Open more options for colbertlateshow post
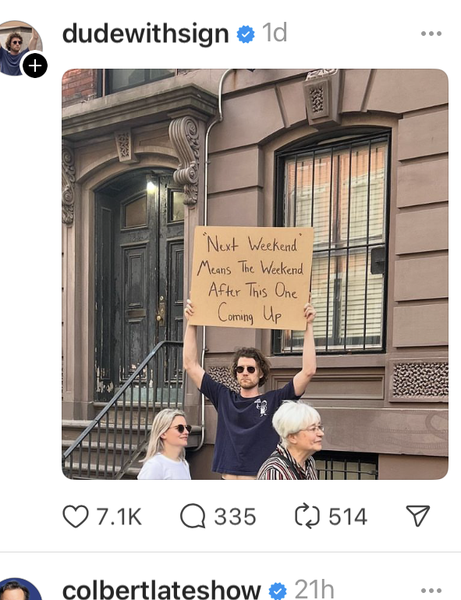 [x=431, y=591]
